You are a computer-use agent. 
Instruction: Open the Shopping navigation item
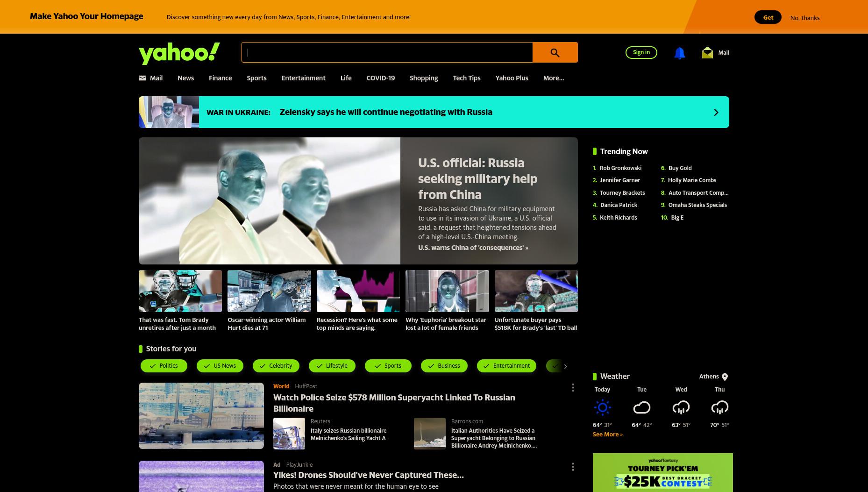point(424,78)
